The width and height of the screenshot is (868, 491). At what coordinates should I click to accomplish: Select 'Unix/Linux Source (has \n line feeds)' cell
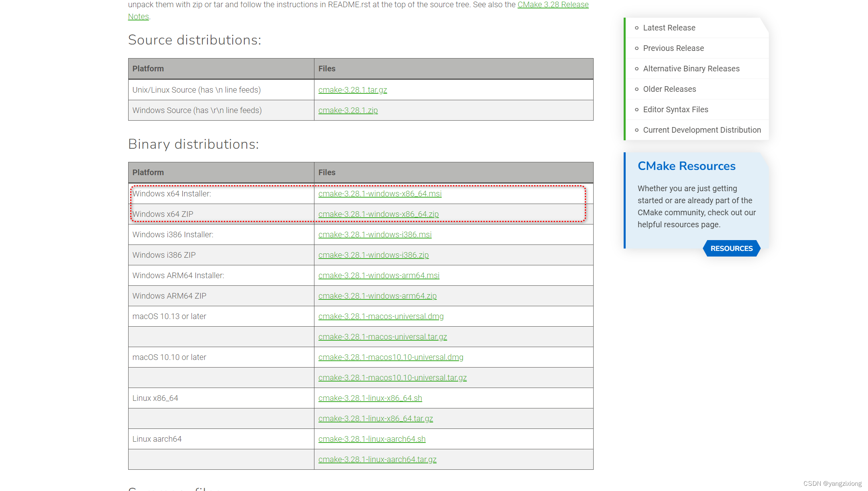221,90
